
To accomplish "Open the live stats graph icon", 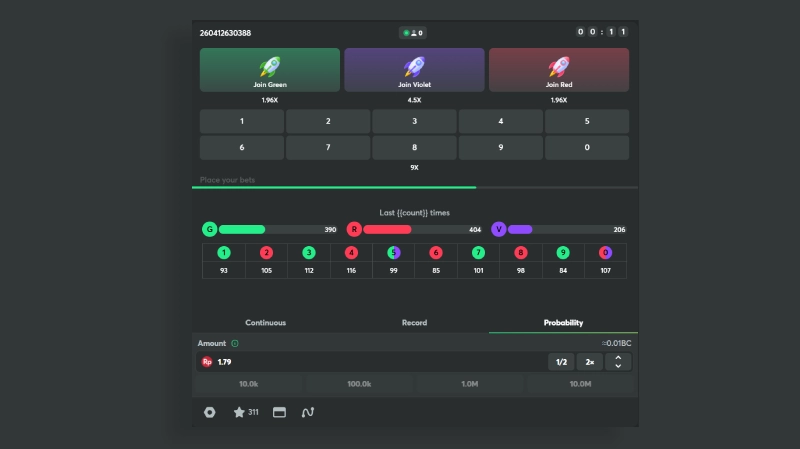I will point(308,412).
